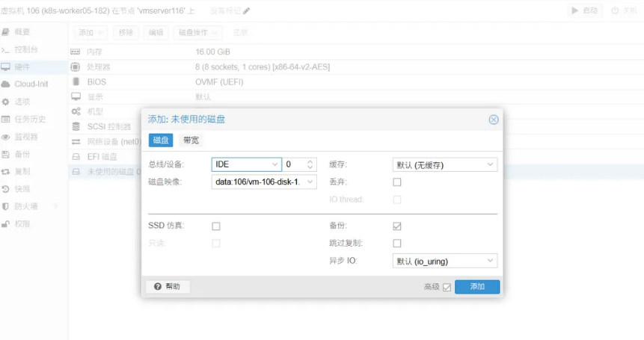The height and width of the screenshot is (340, 644).
Task: Select the 硬件 hardware sidebar item
Action: point(22,67)
